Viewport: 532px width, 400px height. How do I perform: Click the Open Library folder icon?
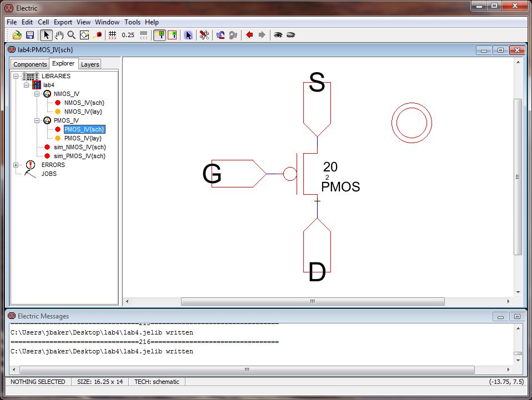pos(17,35)
